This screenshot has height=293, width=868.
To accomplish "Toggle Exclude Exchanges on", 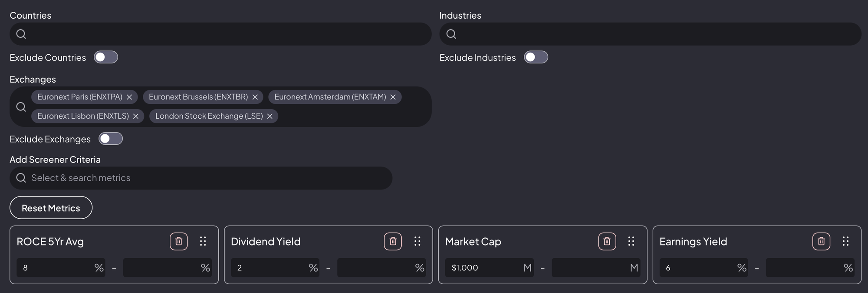I will click(x=111, y=139).
